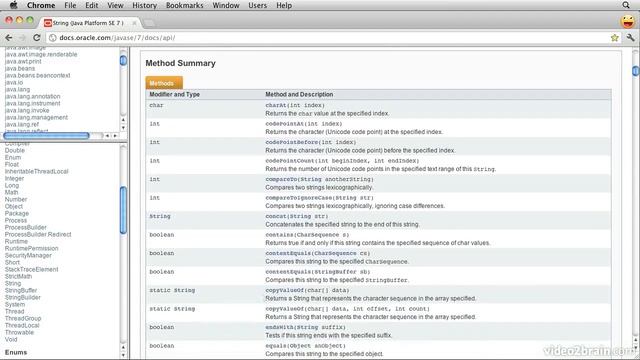The image size is (640, 360).
Task: Open the Math class link
Action: (11, 192)
